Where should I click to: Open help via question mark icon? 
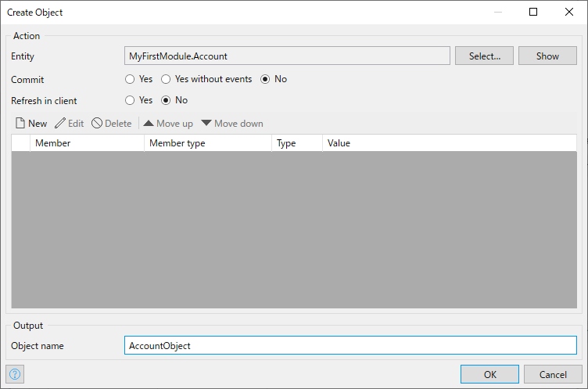(x=15, y=374)
